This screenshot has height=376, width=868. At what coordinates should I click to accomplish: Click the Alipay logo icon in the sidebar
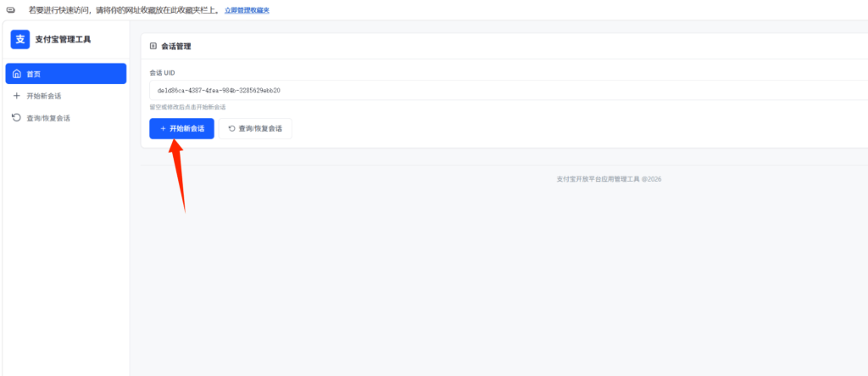[x=20, y=39]
